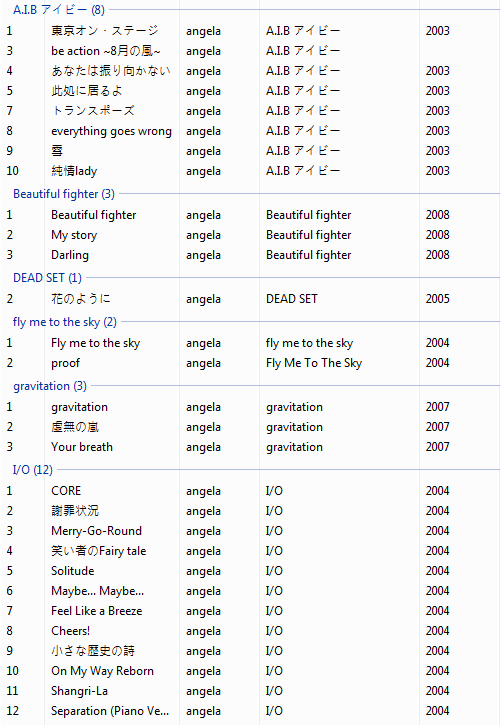Select track proof
The height and width of the screenshot is (725, 500).
[x=66, y=363]
